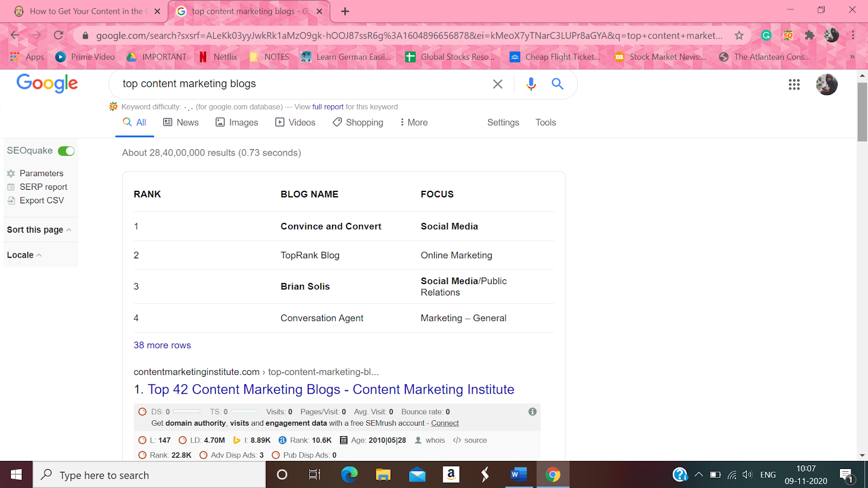Close the 'top content marketing blogs' tab
This screenshot has width=868, height=488.
(x=320, y=11)
